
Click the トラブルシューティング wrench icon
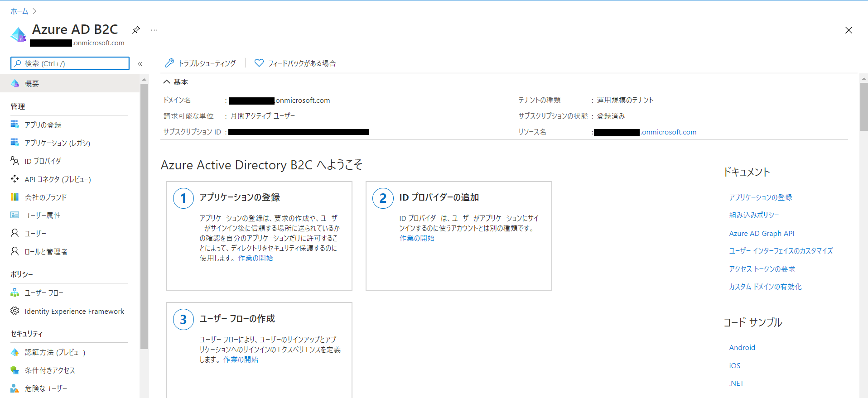click(169, 63)
